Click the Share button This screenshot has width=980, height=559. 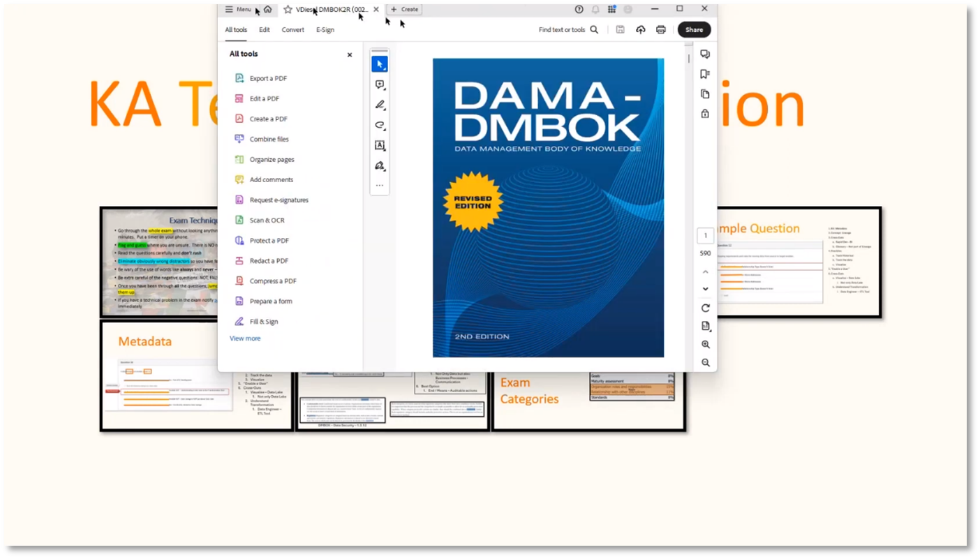click(x=694, y=30)
